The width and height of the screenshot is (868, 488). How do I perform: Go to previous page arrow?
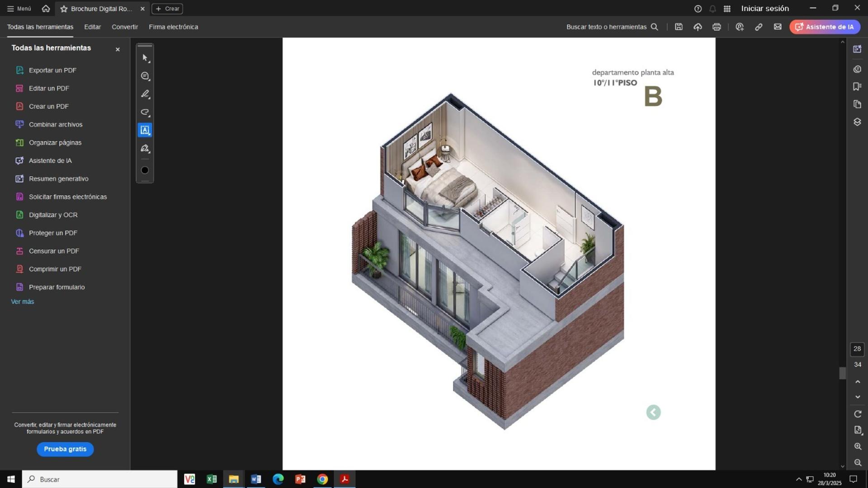858,382
